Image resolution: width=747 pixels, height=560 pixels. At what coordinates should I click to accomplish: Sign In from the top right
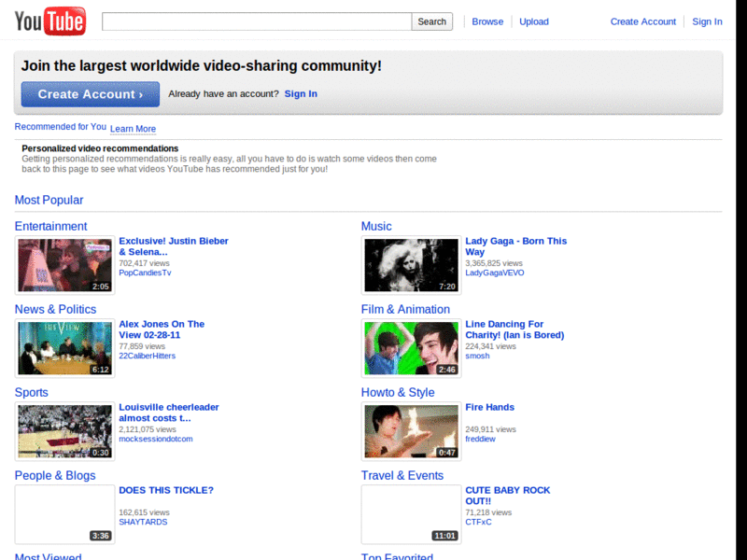click(707, 21)
